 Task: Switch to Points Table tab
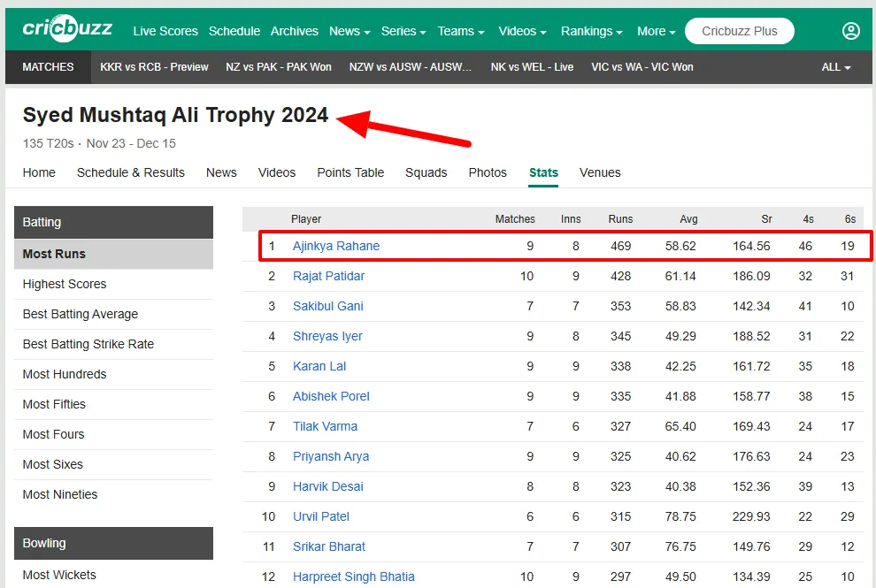tap(350, 172)
